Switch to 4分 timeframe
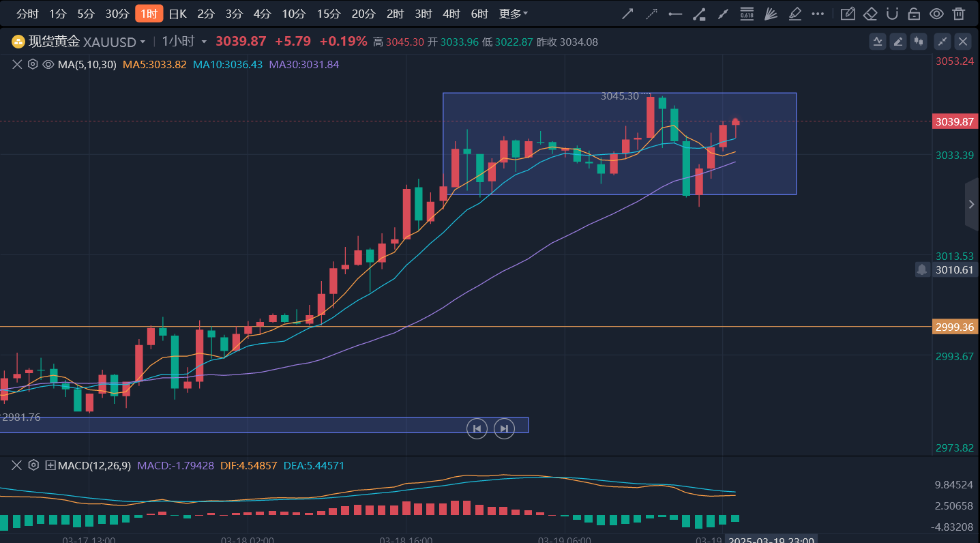 click(x=262, y=14)
